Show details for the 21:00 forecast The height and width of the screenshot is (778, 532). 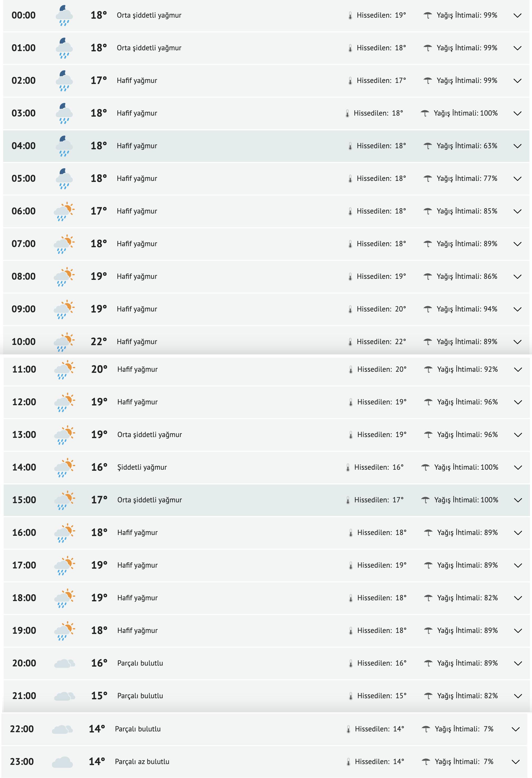(x=518, y=696)
